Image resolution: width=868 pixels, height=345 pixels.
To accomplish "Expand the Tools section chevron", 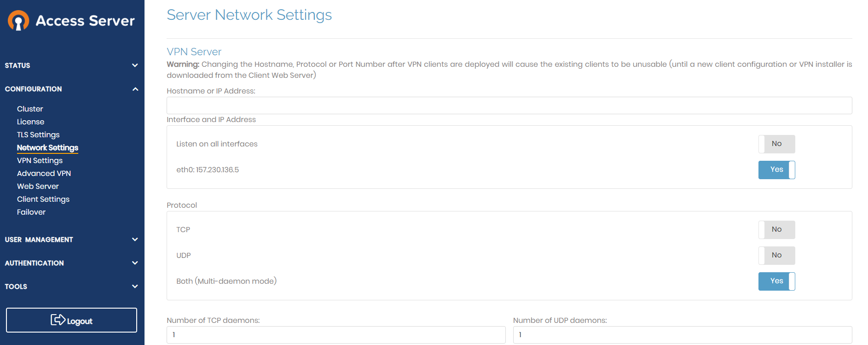I will pos(135,287).
